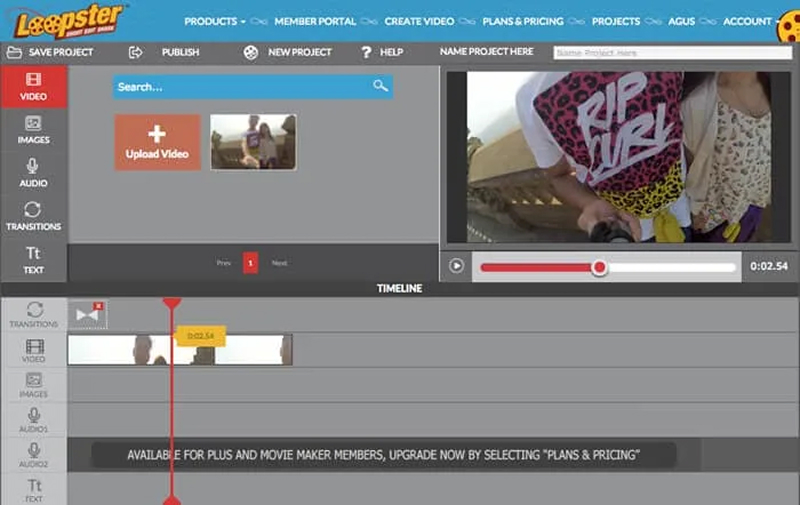Open the Images media panel
The width and height of the screenshot is (800, 505).
(x=33, y=129)
